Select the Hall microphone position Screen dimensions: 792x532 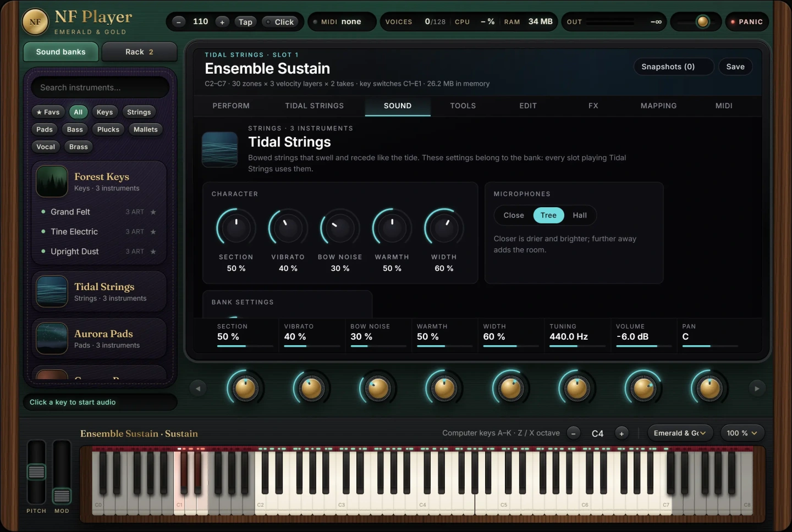click(x=580, y=215)
